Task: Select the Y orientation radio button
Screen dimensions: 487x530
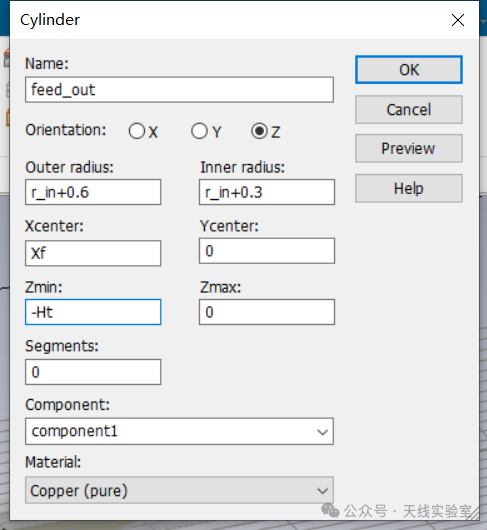Action: [x=199, y=131]
